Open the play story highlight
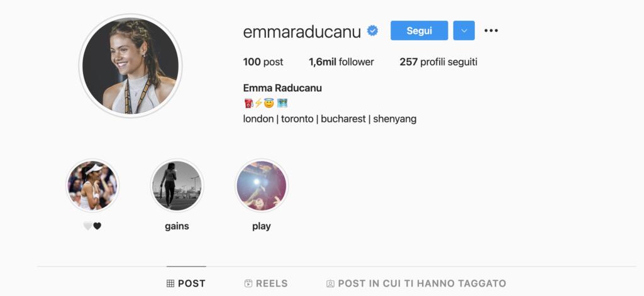The height and width of the screenshot is (296, 644). click(x=262, y=185)
